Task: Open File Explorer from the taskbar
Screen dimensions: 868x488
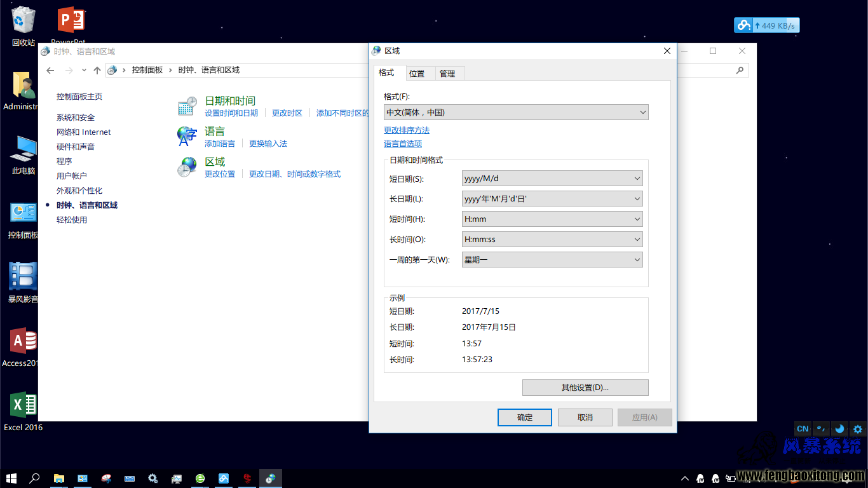Action: click(x=58, y=478)
